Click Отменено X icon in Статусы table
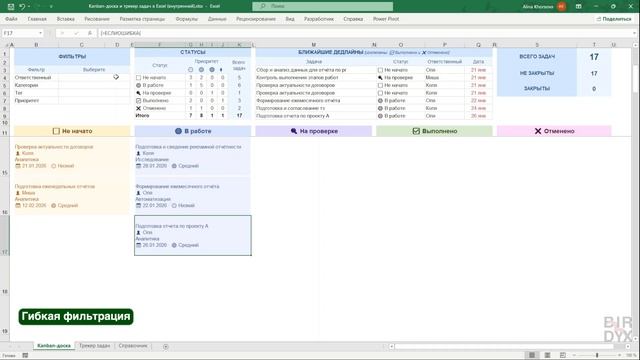Viewport: 640px width, 360px height. 138,108
